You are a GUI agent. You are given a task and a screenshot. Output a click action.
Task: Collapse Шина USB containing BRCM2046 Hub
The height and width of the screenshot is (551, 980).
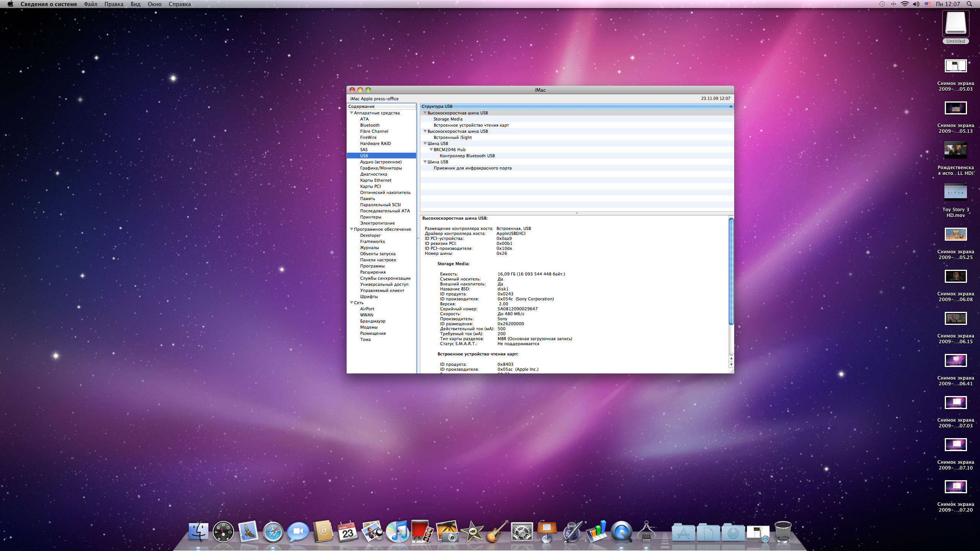425,143
